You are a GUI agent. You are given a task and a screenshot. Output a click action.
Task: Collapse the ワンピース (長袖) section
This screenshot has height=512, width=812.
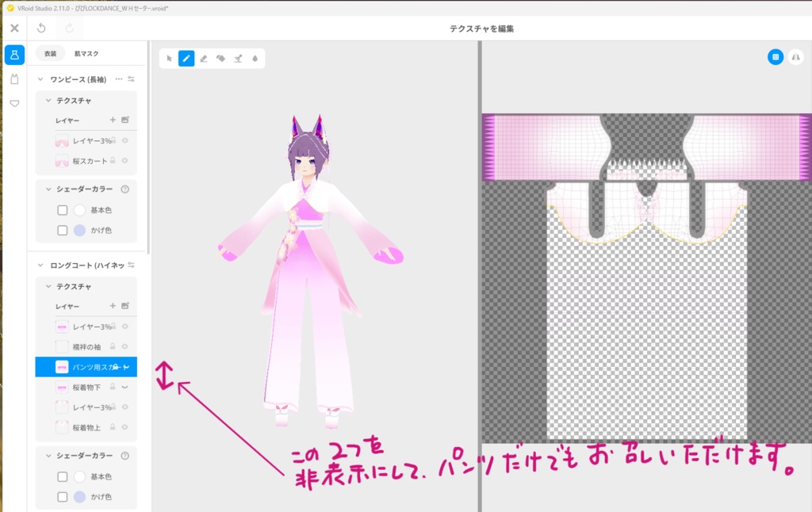(40, 81)
